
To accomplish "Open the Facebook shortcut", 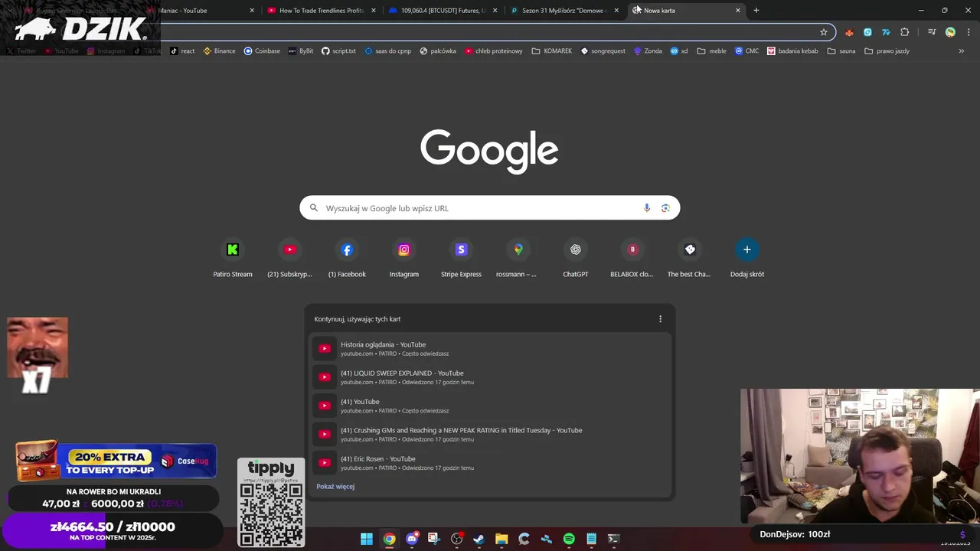I will click(347, 259).
